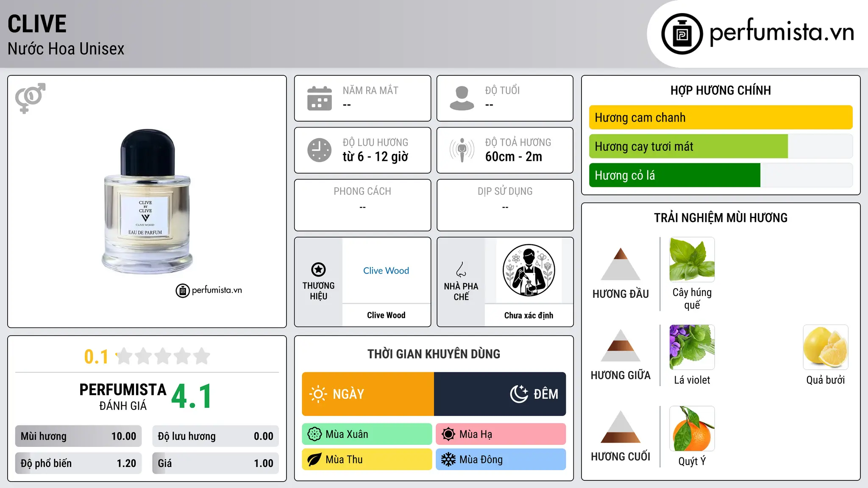Viewport: 868px width, 488px height.
Task: Click the sun icon beside Ngày
Action: (x=318, y=394)
